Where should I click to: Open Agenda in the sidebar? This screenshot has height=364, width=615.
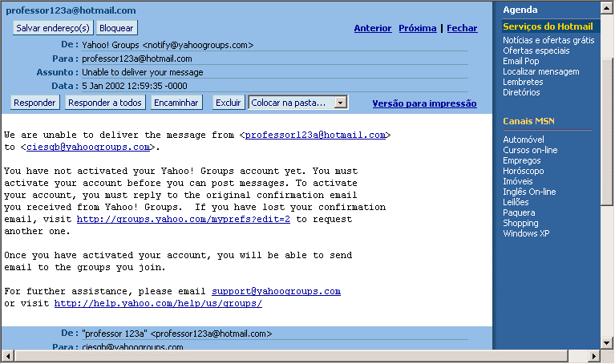click(x=520, y=10)
